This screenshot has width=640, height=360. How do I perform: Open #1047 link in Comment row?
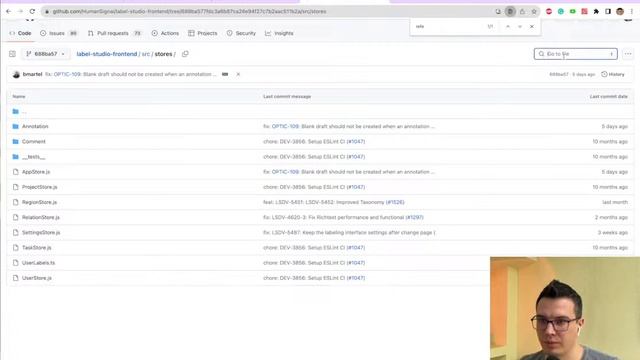(356, 142)
